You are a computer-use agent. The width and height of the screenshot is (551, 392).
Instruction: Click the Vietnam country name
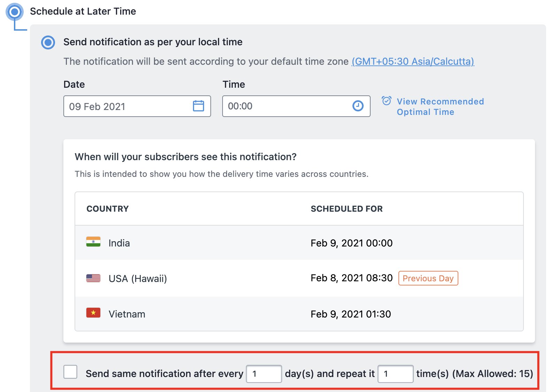127,314
